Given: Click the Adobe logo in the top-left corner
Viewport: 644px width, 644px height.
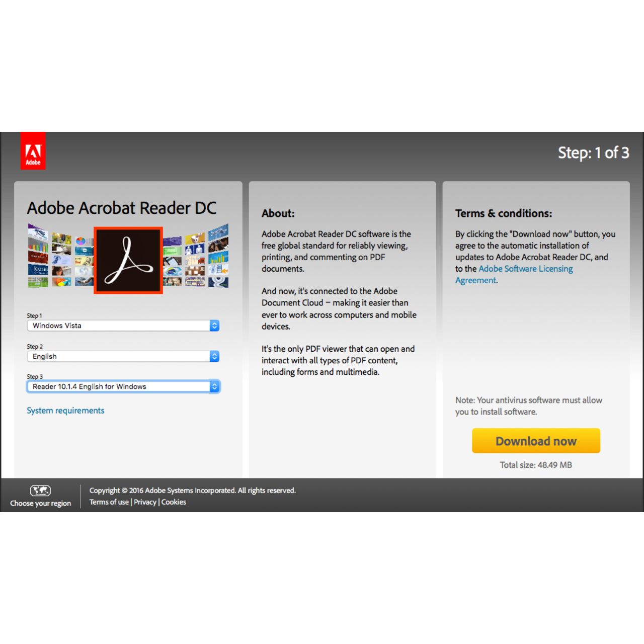Looking at the screenshot, I should coord(33,150).
